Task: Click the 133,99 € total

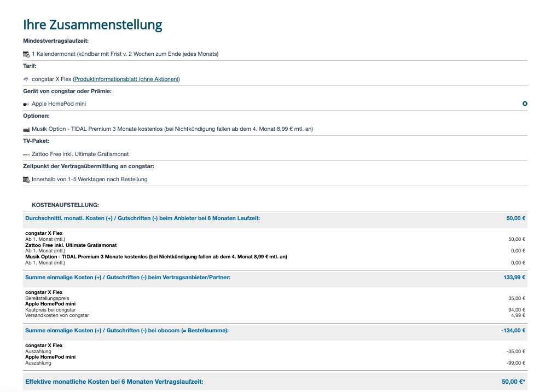Action: coord(514,277)
